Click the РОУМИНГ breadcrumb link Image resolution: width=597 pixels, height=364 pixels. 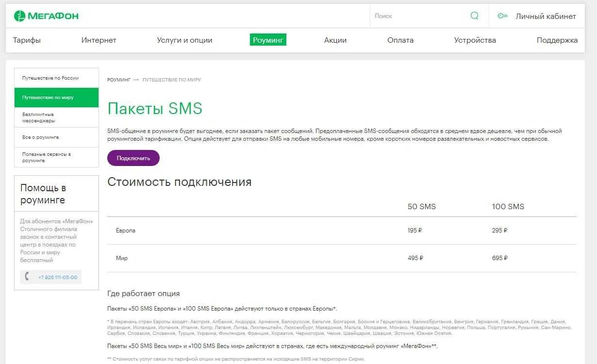(119, 80)
